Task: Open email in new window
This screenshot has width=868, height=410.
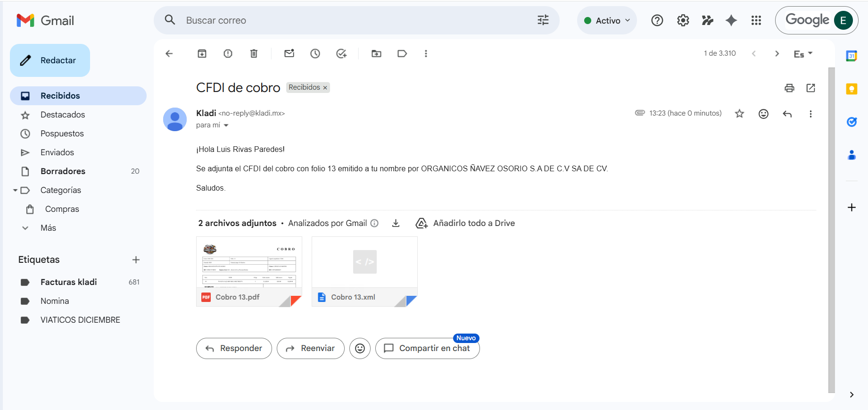Action: point(811,88)
